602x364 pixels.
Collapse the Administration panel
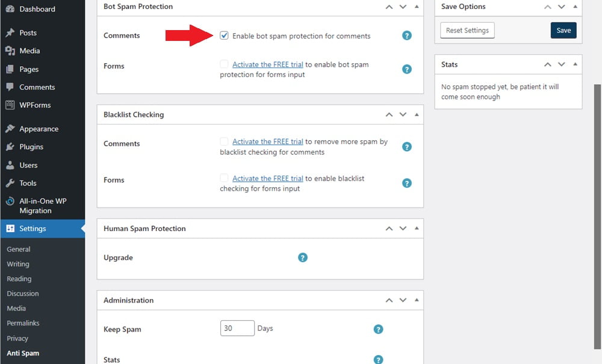pos(417,300)
